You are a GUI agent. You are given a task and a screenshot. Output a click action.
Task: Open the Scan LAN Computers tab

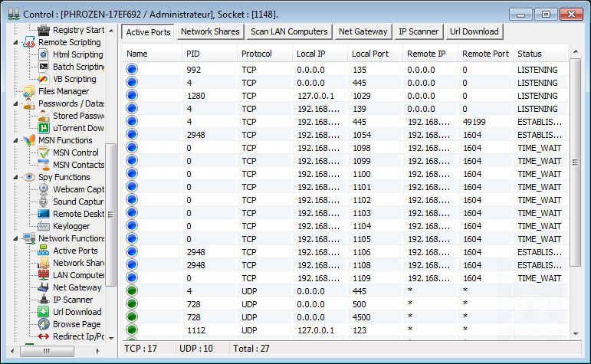pyautogui.click(x=288, y=31)
